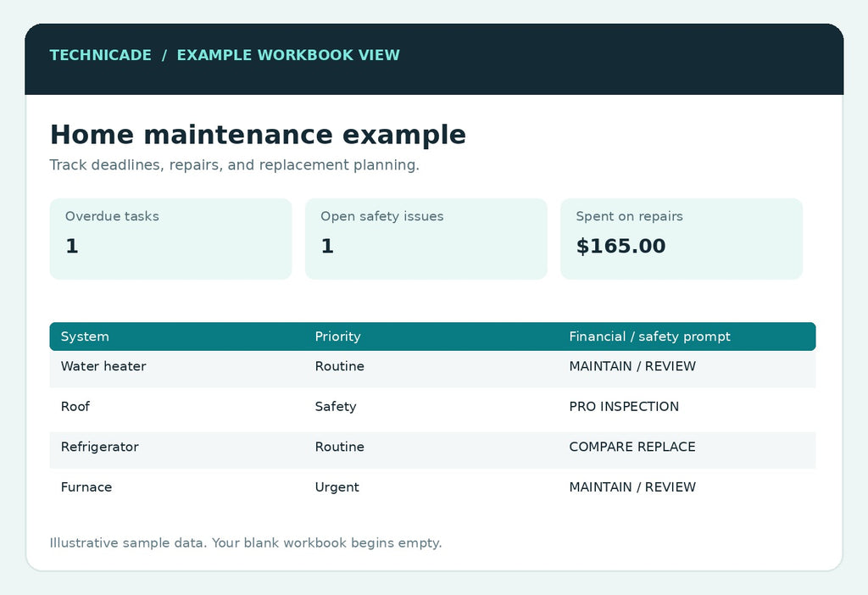Click the Financial / safety prompt header

point(649,336)
